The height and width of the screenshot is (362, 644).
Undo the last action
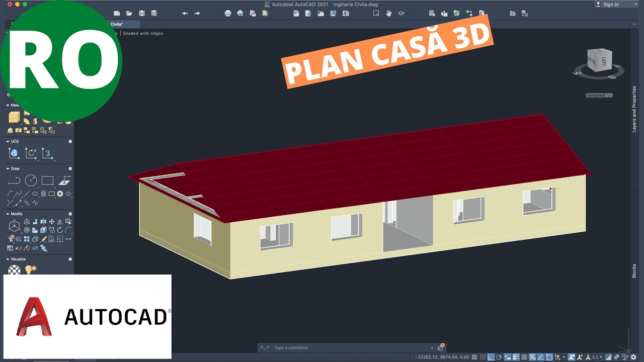185,14
